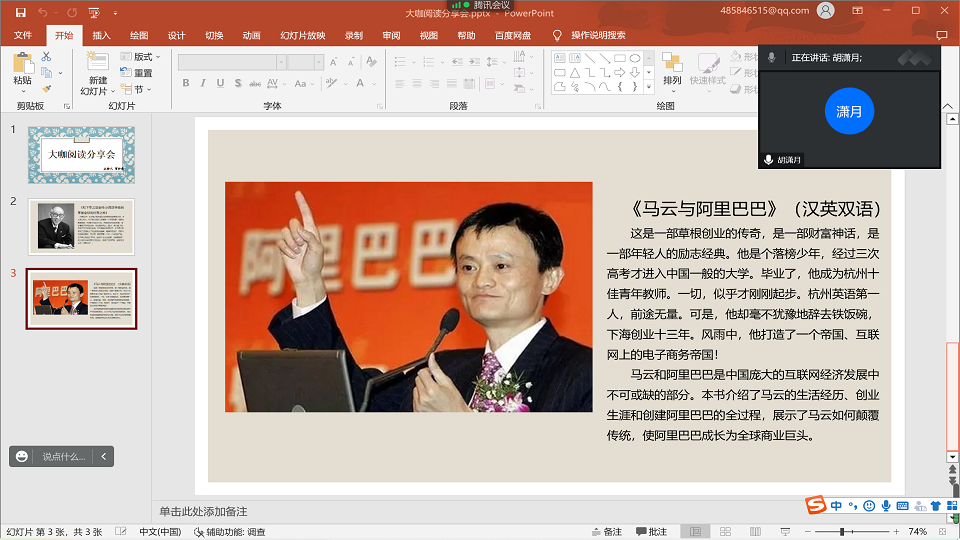Click the Clear All Formatting icon
The image size is (960, 540).
click(x=371, y=62)
